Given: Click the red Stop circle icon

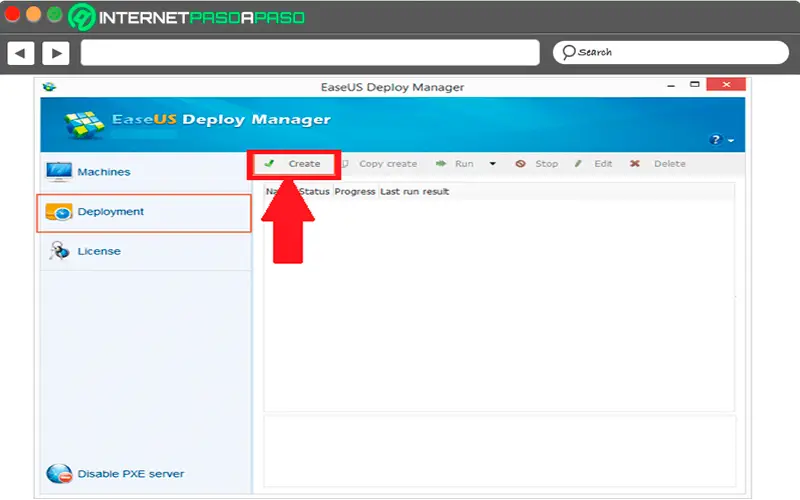Looking at the screenshot, I should point(520,164).
